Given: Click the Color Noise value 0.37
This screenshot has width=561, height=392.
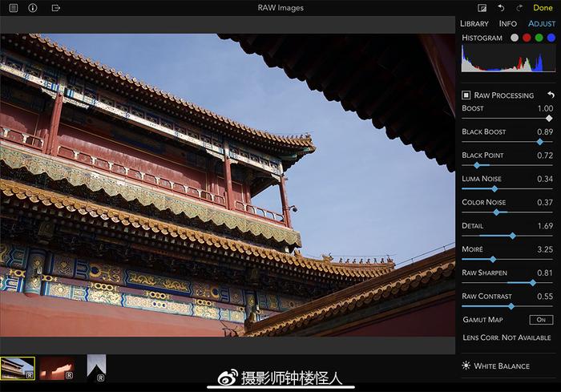Looking at the screenshot, I should tap(545, 202).
